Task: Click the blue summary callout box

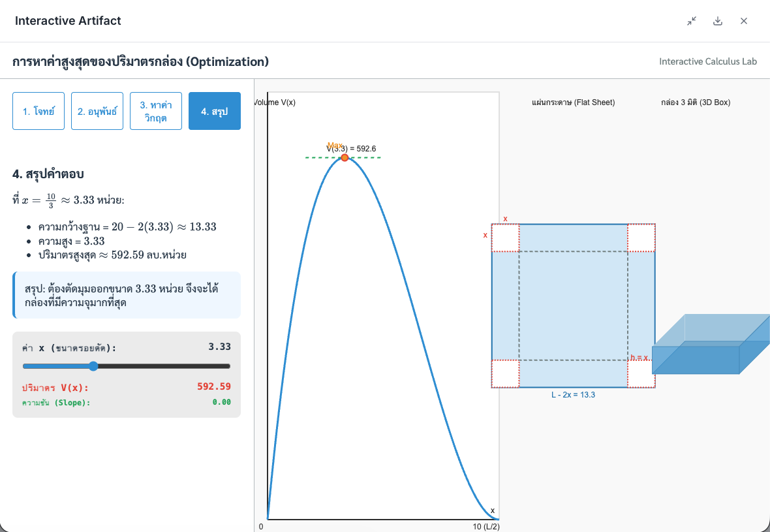Action: pos(127,295)
